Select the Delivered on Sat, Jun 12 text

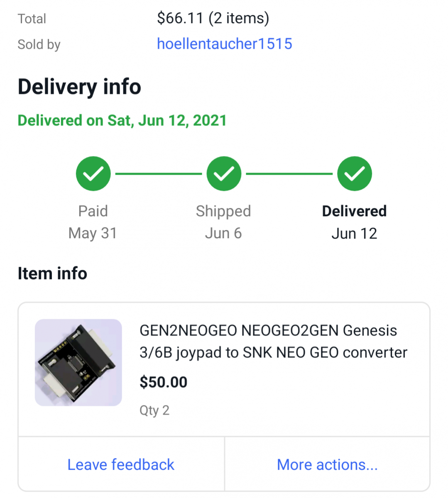(x=122, y=120)
